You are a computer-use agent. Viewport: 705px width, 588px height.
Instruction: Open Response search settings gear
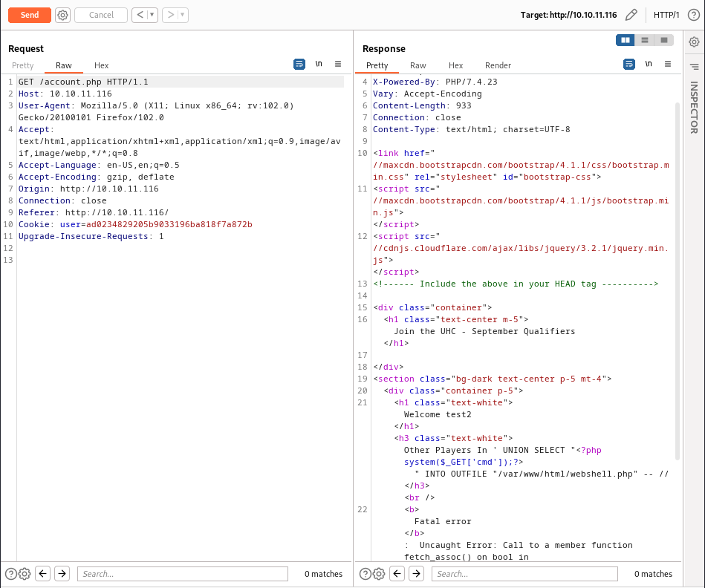tap(379, 574)
